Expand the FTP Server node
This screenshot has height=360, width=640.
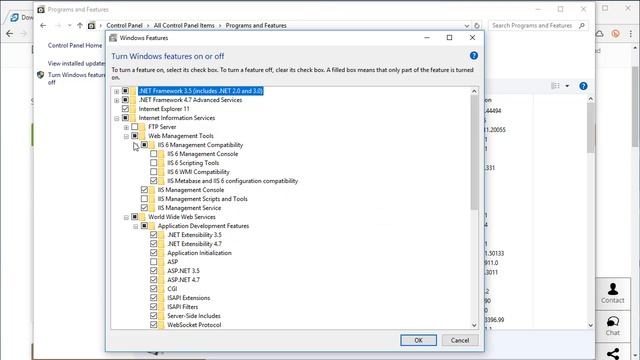[126, 127]
